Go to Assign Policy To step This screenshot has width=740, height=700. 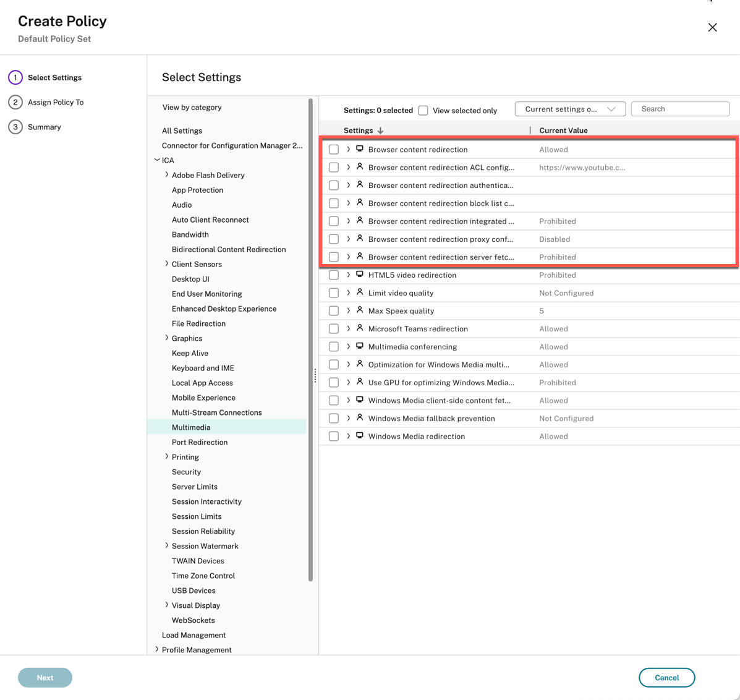coord(56,103)
